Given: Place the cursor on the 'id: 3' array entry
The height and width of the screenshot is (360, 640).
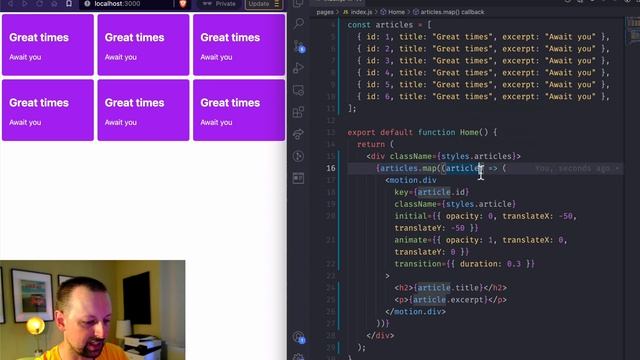Looking at the screenshot, I should 483,61.
